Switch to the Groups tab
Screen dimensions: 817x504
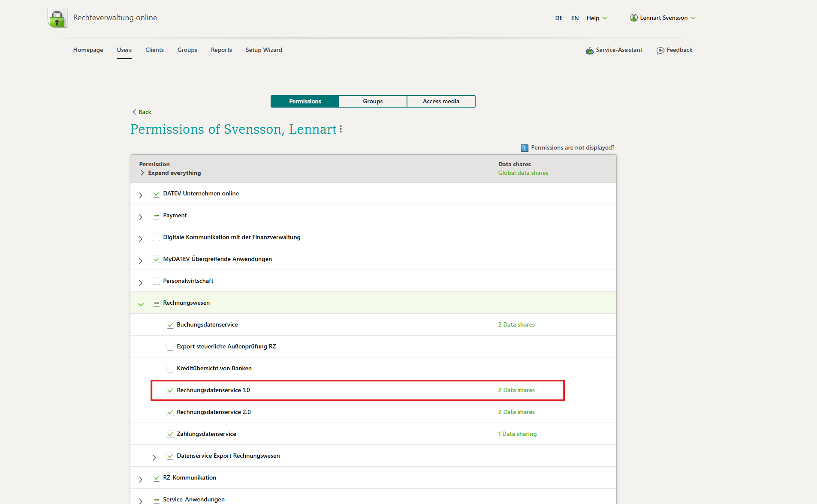[x=373, y=101]
